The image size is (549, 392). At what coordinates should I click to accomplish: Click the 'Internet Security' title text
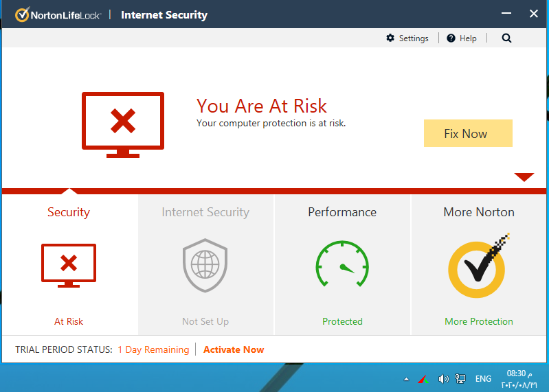pyautogui.click(x=164, y=15)
